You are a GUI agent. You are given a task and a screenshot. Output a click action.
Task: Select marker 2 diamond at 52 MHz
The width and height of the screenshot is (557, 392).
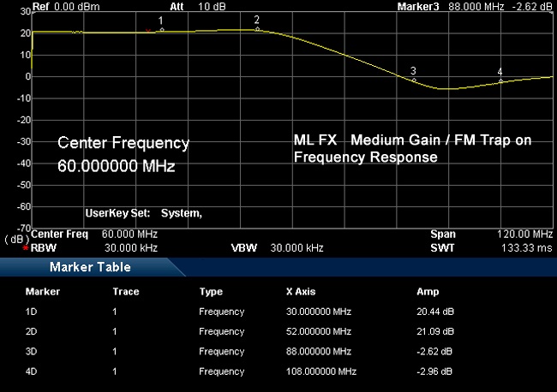tap(257, 29)
